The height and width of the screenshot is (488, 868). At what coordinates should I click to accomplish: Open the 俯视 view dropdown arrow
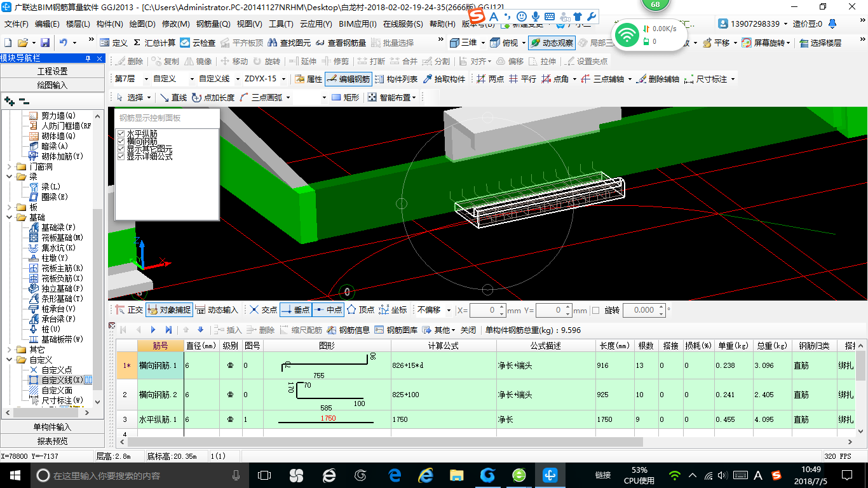[x=523, y=43]
